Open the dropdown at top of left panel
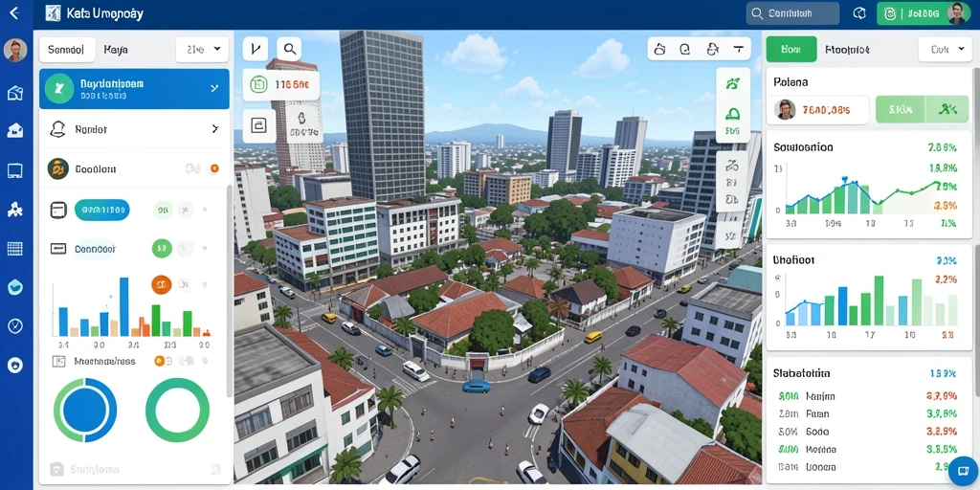The height and width of the screenshot is (490, 980). pos(202,49)
